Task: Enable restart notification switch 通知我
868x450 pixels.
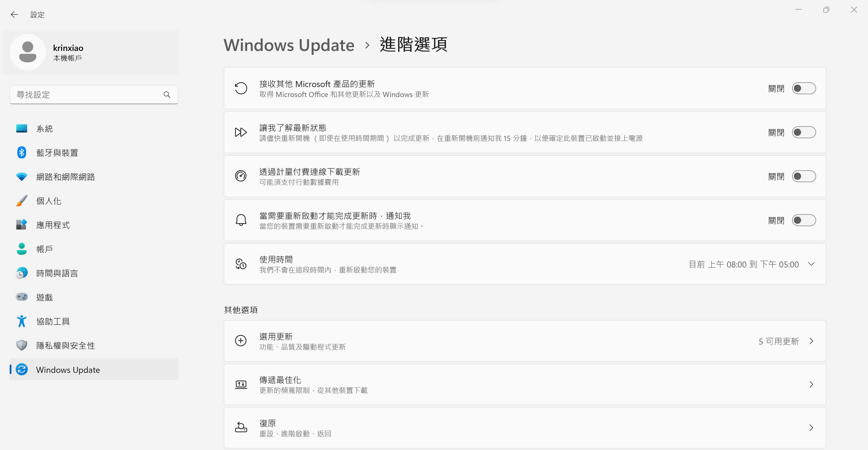Action: coord(804,220)
